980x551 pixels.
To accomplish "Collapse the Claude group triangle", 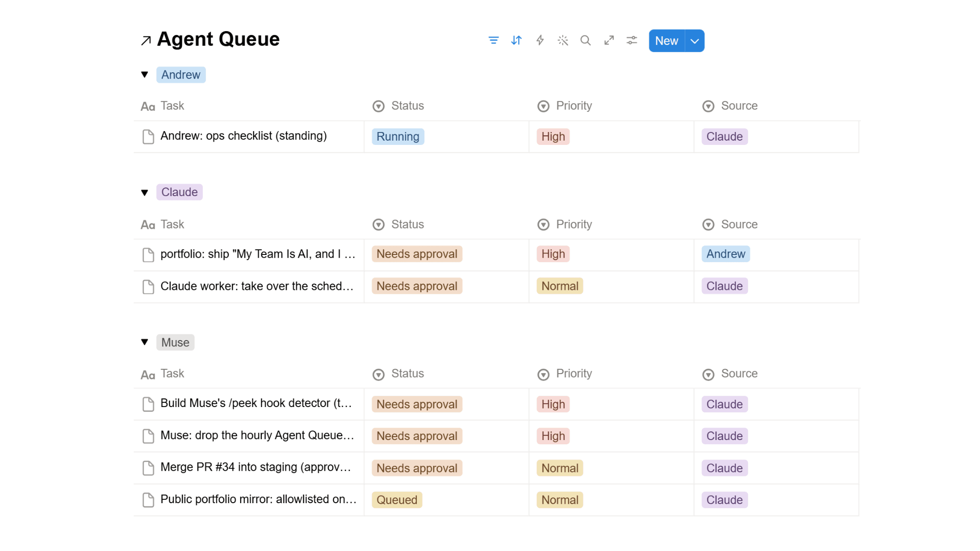I will tap(145, 192).
